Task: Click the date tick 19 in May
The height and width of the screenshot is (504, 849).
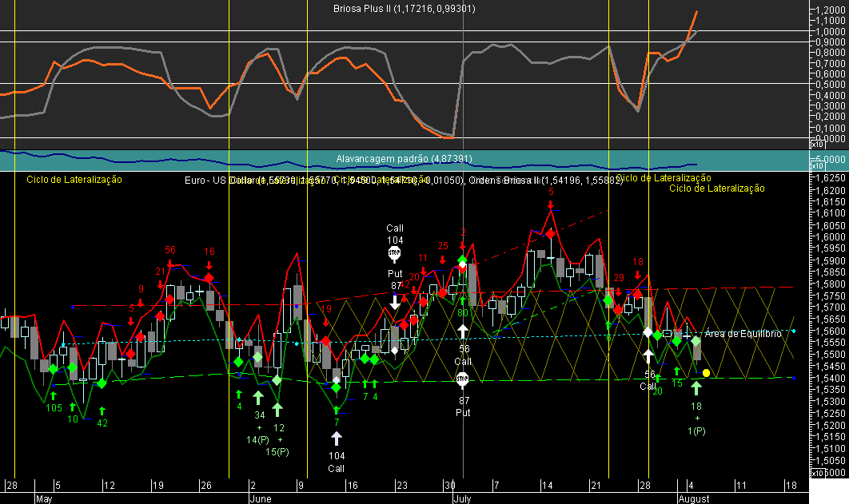Action: [x=157, y=485]
